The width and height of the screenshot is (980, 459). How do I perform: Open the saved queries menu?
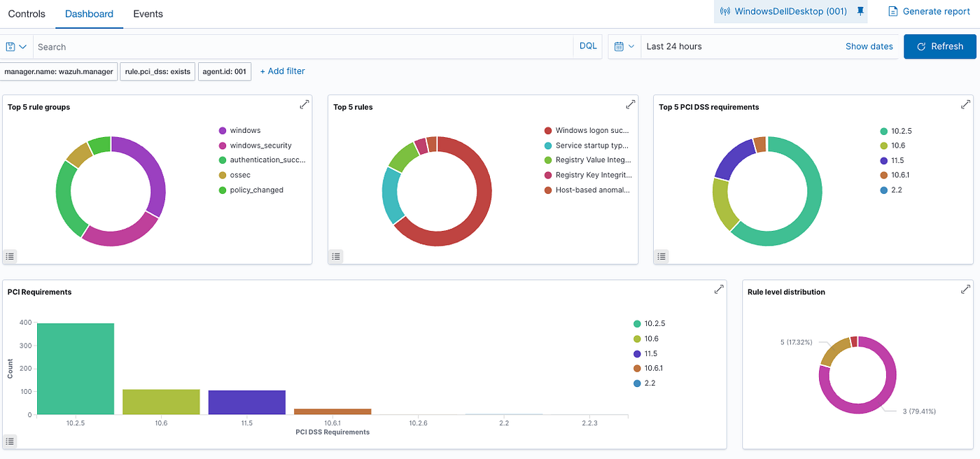pos(16,47)
